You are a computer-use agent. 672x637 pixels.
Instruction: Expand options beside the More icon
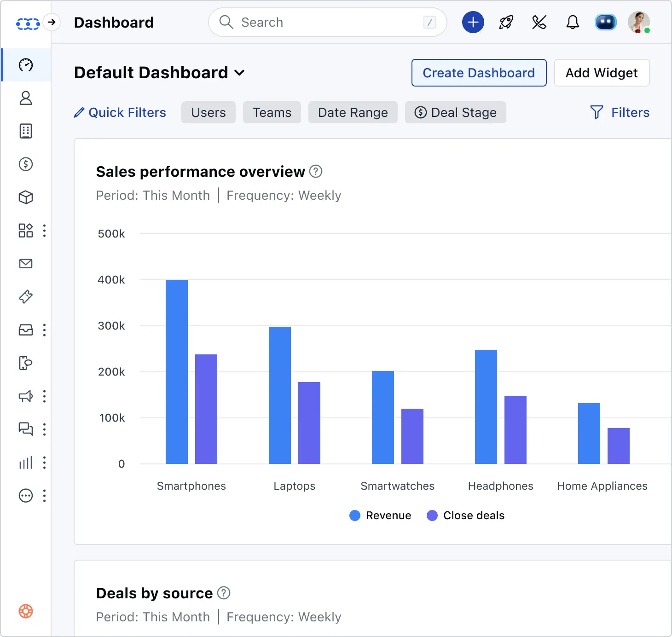(44, 496)
